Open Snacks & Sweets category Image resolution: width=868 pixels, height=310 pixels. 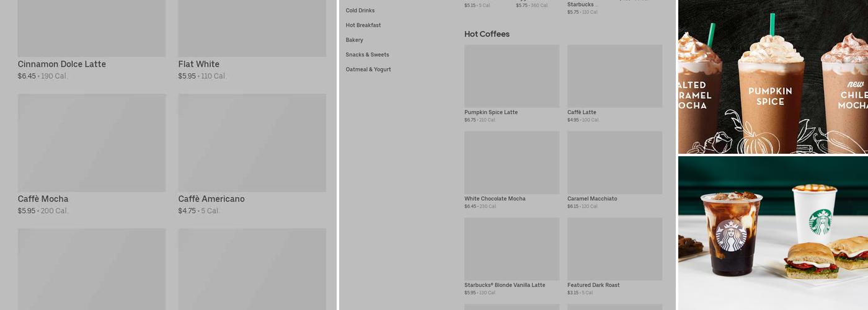click(x=368, y=55)
